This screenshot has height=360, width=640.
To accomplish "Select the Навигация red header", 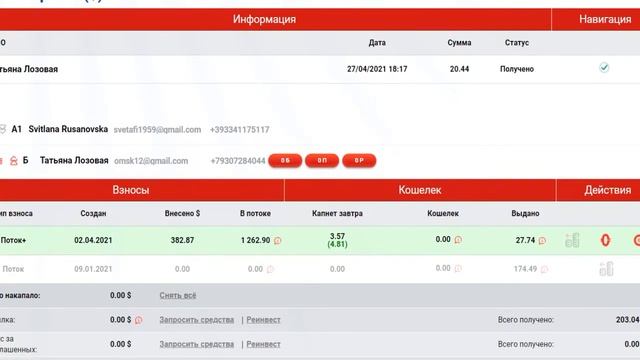I will (x=596, y=19).
